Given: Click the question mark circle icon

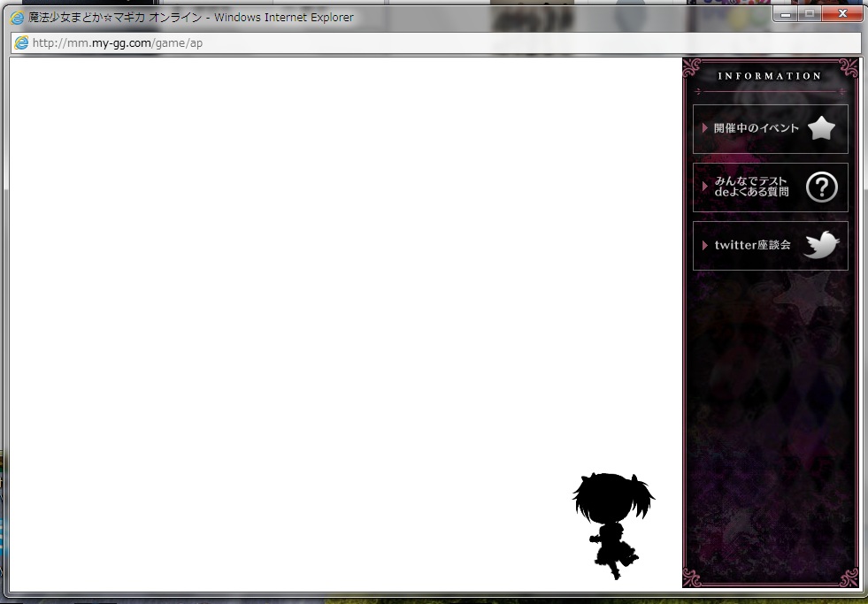Looking at the screenshot, I should click(x=821, y=187).
